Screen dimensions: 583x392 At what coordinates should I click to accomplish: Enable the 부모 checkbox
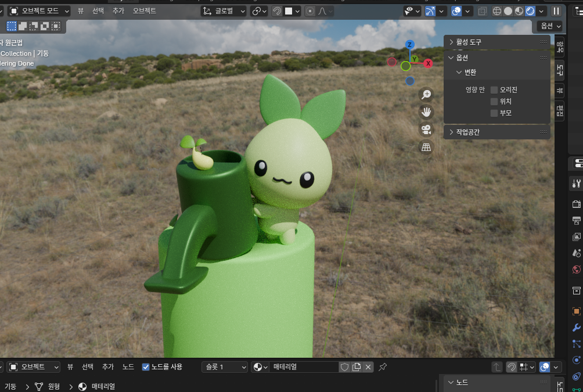click(494, 113)
